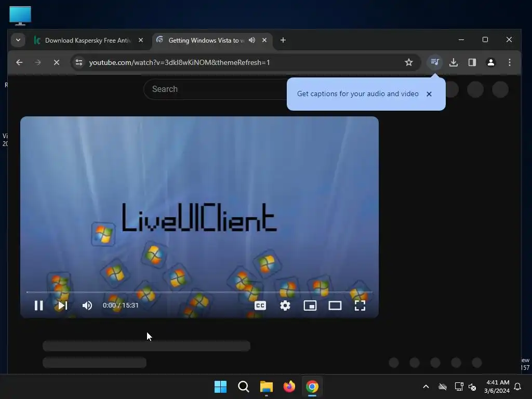Click the "Get captions for your audio and video" text

357,94
